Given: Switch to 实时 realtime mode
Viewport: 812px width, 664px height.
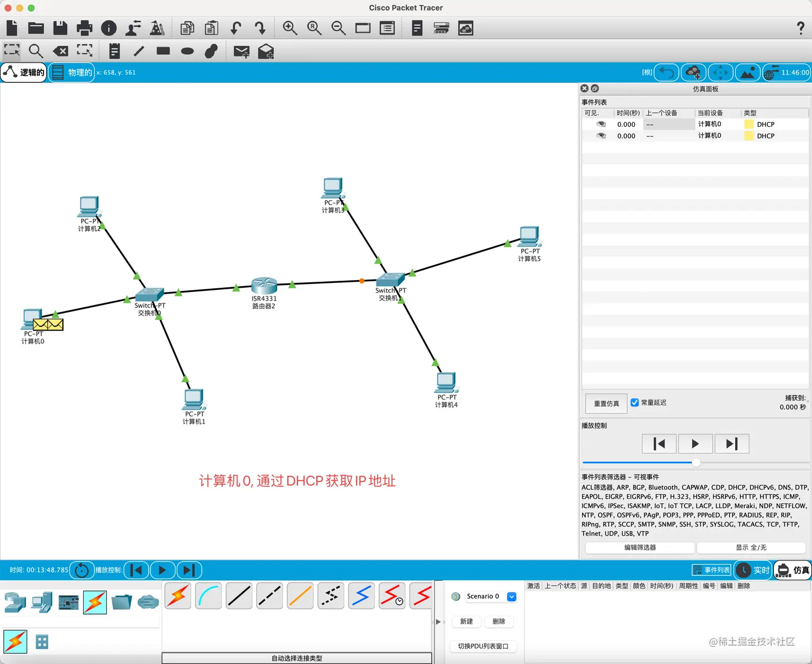Looking at the screenshot, I should [x=753, y=570].
